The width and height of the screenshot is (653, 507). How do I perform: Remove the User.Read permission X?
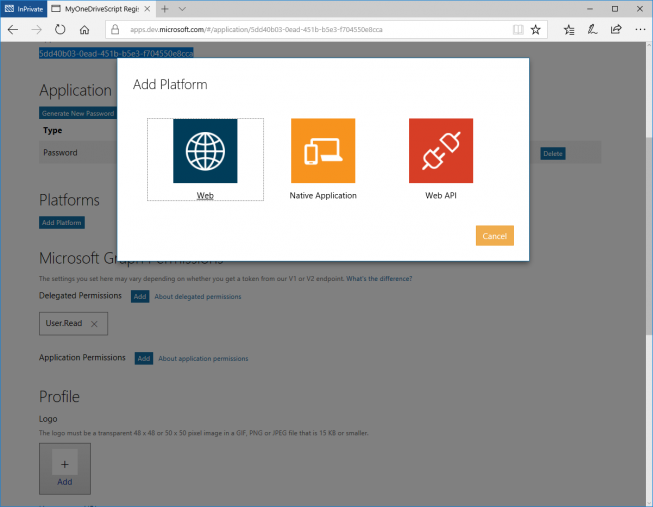point(94,324)
